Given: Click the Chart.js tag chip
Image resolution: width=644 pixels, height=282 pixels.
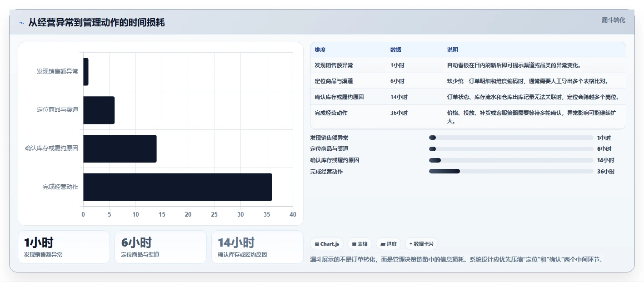Looking at the screenshot, I should click(327, 244).
